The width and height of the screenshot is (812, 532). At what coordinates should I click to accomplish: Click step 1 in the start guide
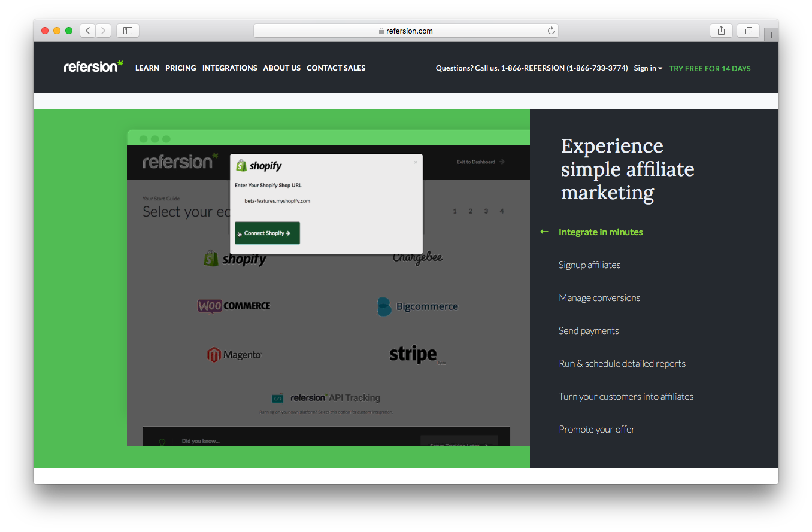(455, 211)
